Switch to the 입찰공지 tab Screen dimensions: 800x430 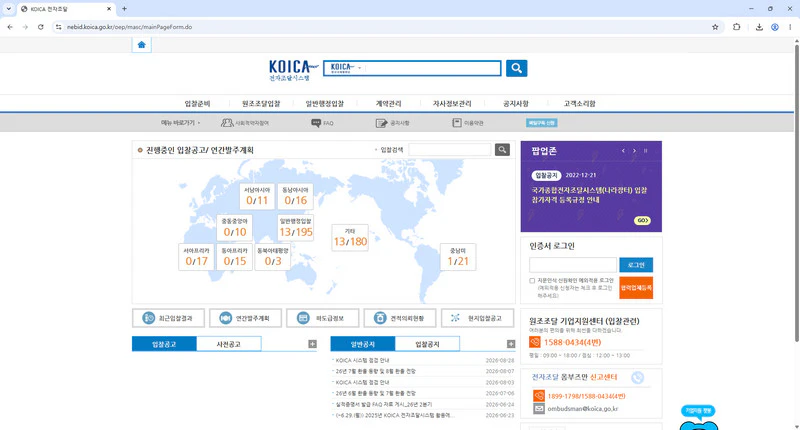coord(427,344)
